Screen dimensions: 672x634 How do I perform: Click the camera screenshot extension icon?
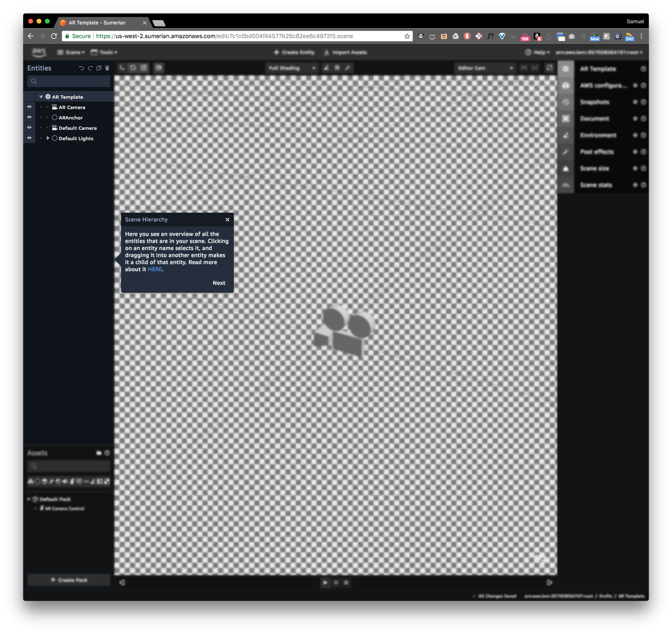coord(572,36)
